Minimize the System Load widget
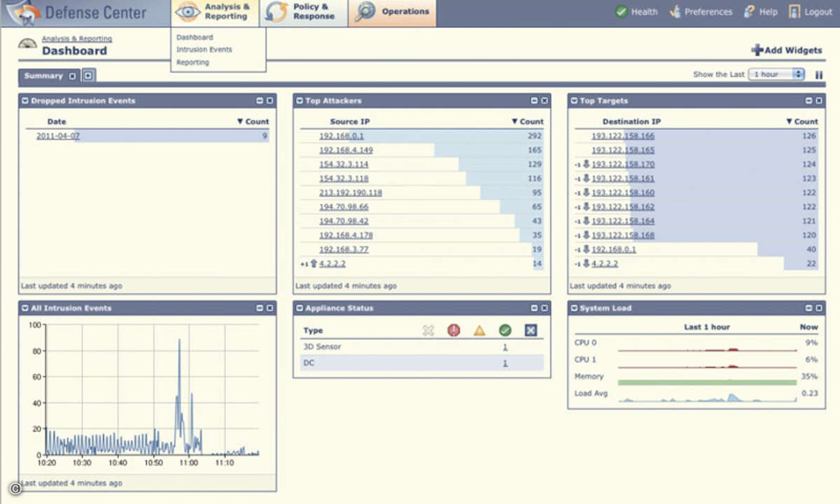This screenshot has height=504, width=840. [808, 308]
